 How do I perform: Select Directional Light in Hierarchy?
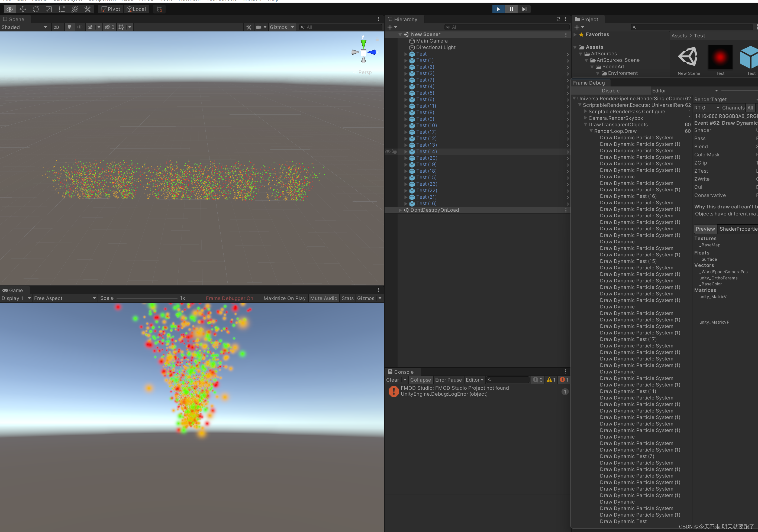pyautogui.click(x=436, y=47)
